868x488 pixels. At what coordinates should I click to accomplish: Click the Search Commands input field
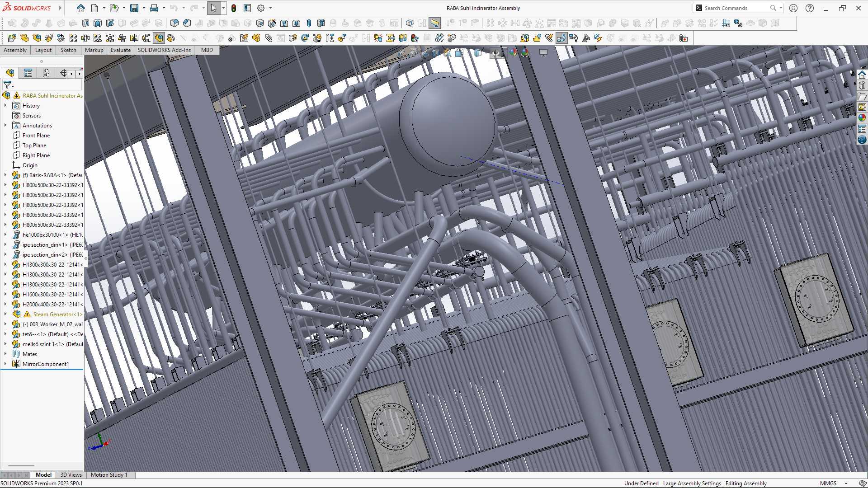(736, 8)
